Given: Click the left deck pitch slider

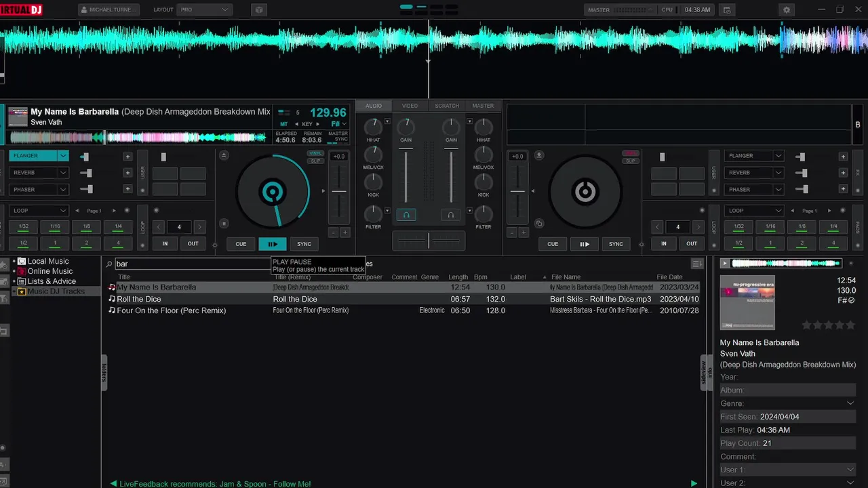Looking at the screenshot, I should pos(339,192).
